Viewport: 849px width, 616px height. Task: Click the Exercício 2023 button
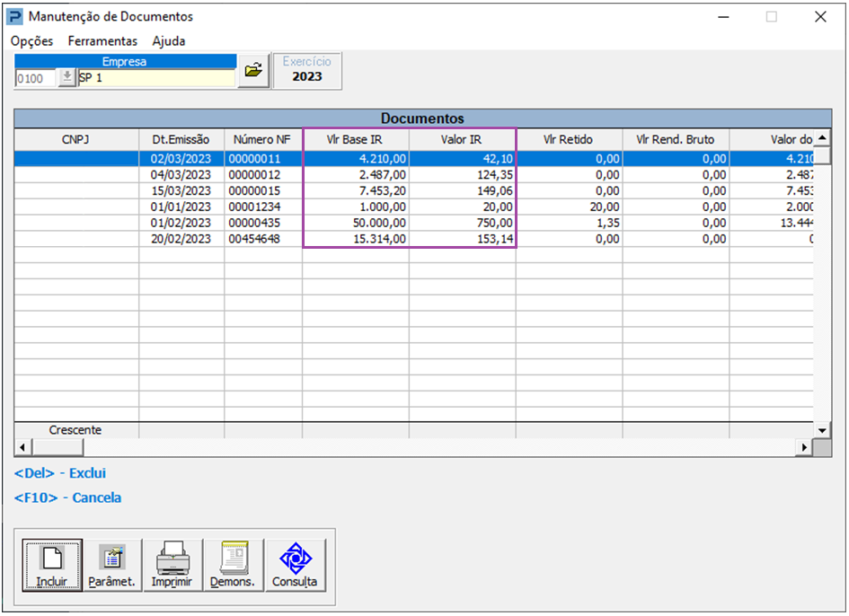(307, 70)
